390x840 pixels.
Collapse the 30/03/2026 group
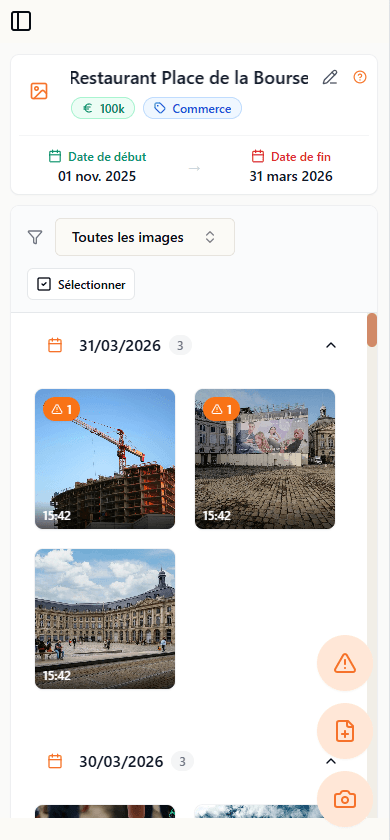[331, 761]
